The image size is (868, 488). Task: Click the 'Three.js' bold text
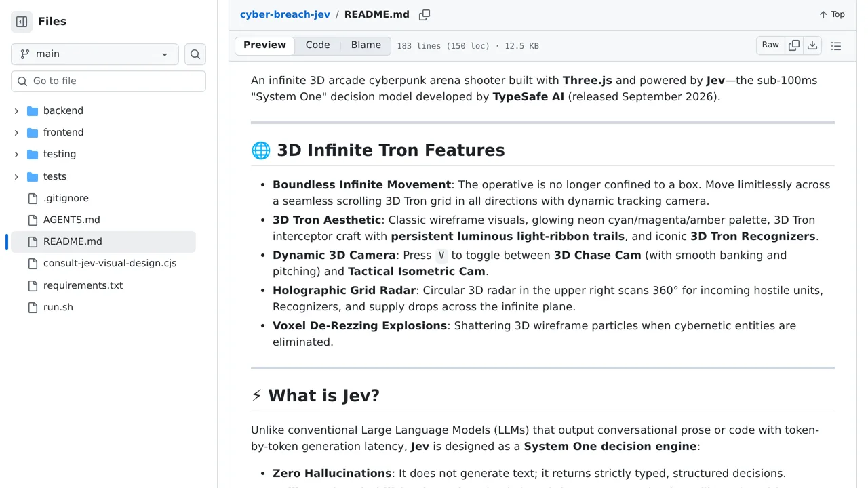[587, 81]
